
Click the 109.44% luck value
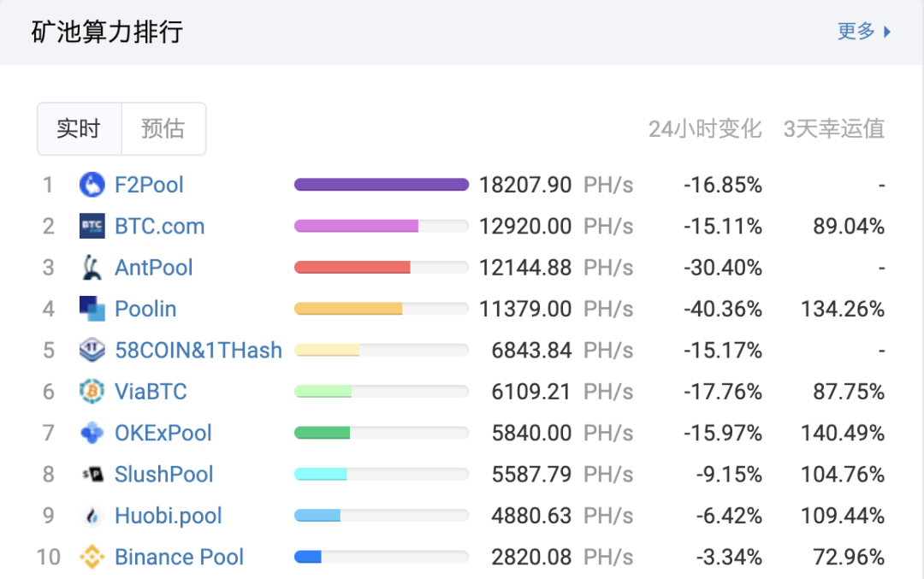[843, 516]
